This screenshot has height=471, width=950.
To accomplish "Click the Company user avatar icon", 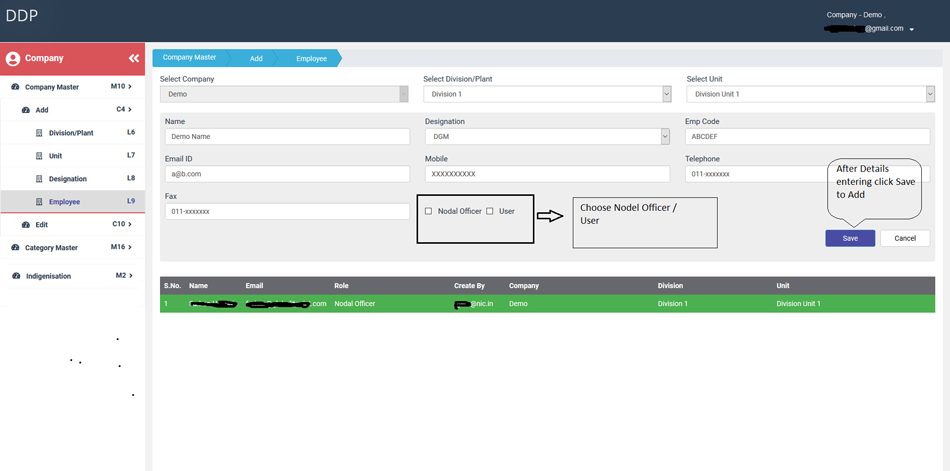I will point(13,59).
